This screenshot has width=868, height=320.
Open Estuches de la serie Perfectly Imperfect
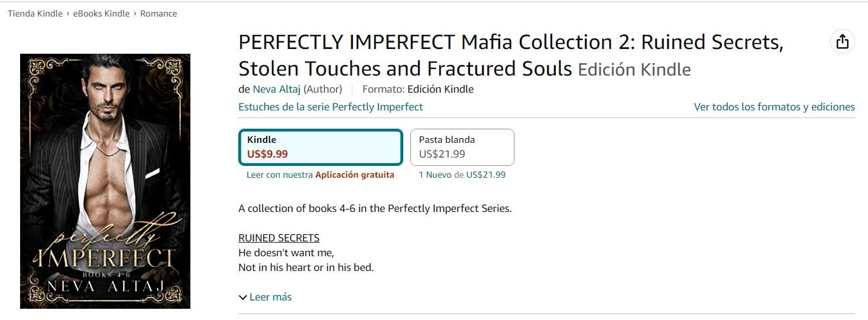[x=331, y=107]
